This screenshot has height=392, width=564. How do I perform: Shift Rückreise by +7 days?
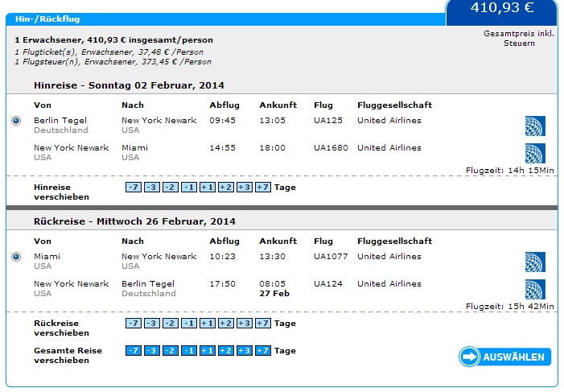click(x=263, y=324)
